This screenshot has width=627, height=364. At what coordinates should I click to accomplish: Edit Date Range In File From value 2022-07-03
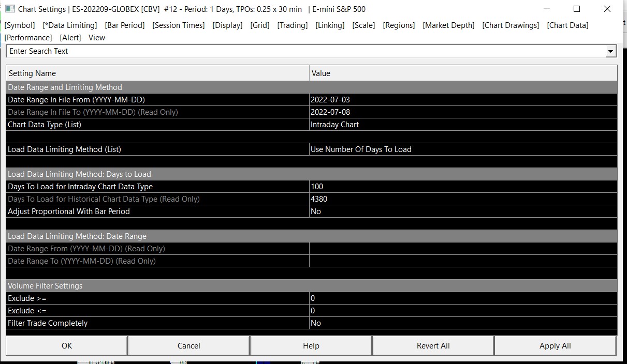click(463, 100)
